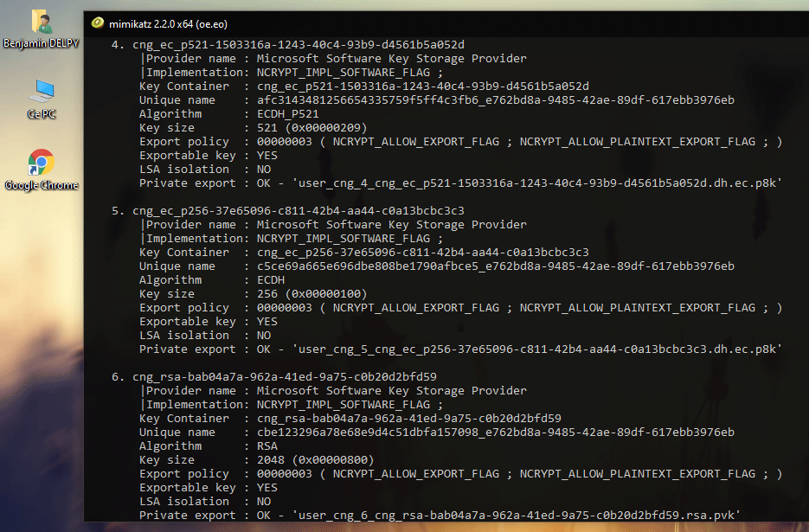Click the Key size value 521 (0x00000209)
Image resolution: width=809 pixels, height=532 pixels.
pyautogui.click(x=312, y=128)
